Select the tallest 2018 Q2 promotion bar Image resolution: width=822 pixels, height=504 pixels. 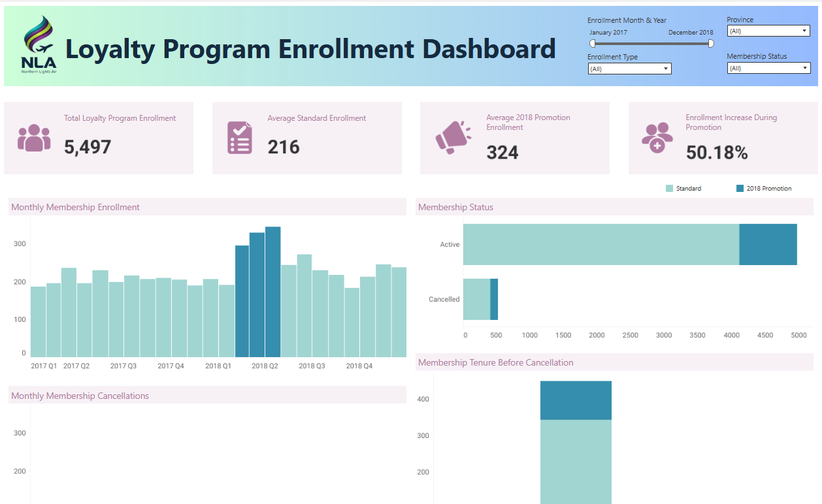click(x=273, y=291)
